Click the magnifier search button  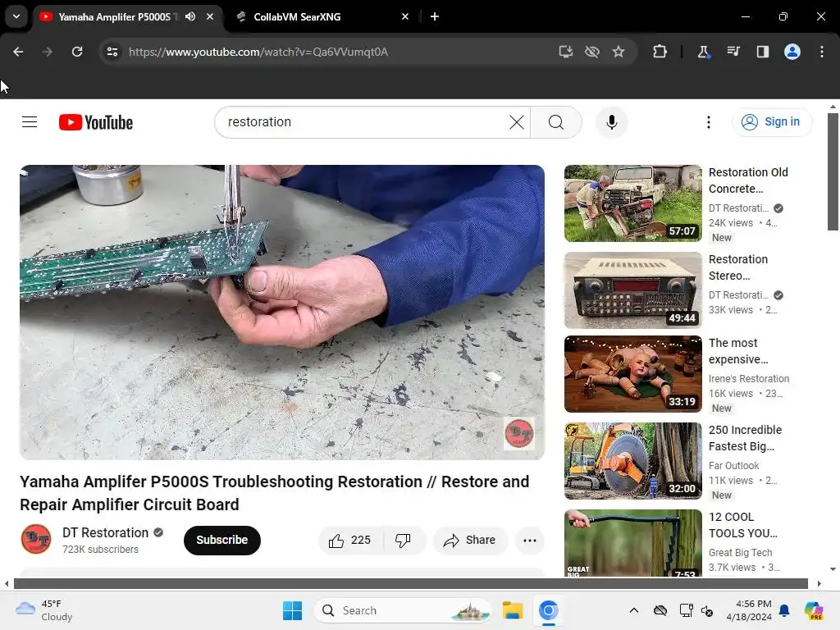tap(556, 122)
